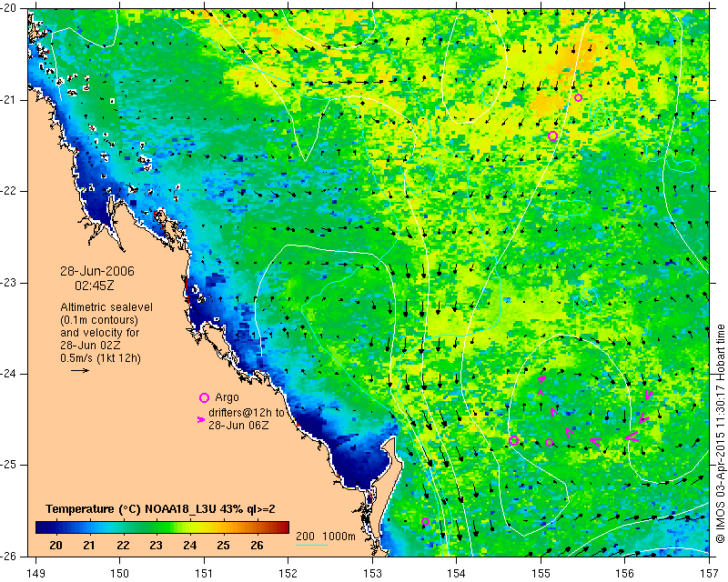This screenshot has height=582, width=728.
Task: Pick the yellow colorbar segment above 24
Action: 190,527
